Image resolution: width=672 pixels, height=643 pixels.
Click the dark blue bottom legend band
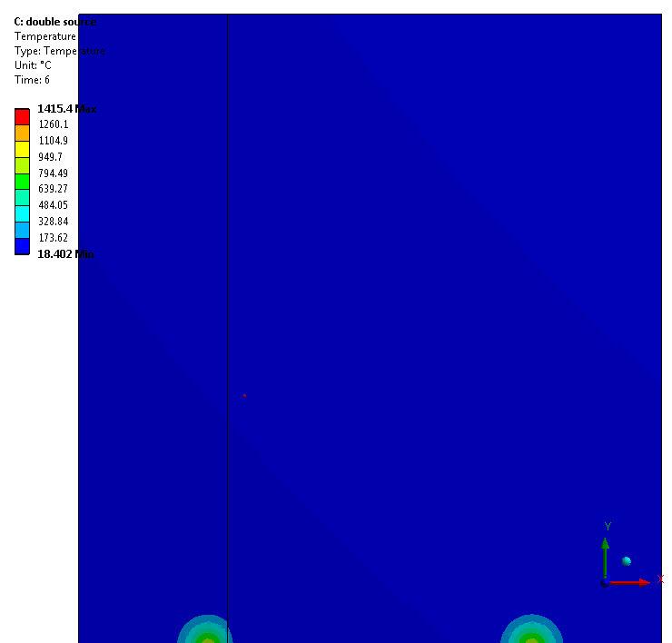point(22,246)
